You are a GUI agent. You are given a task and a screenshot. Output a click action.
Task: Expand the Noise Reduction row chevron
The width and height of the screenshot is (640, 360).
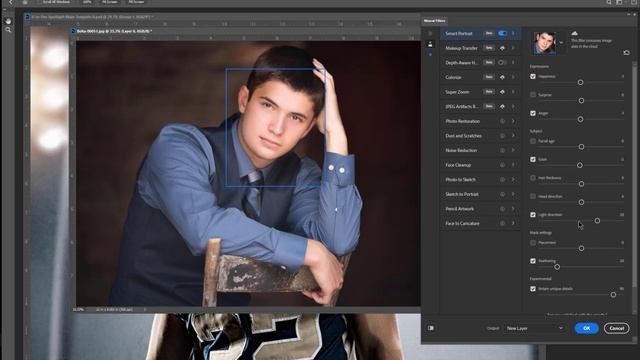click(x=513, y=151)
